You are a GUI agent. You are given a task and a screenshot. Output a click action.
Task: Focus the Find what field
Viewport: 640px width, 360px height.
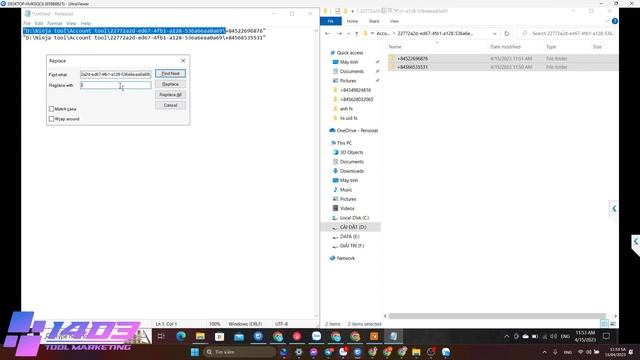point(116,74)
